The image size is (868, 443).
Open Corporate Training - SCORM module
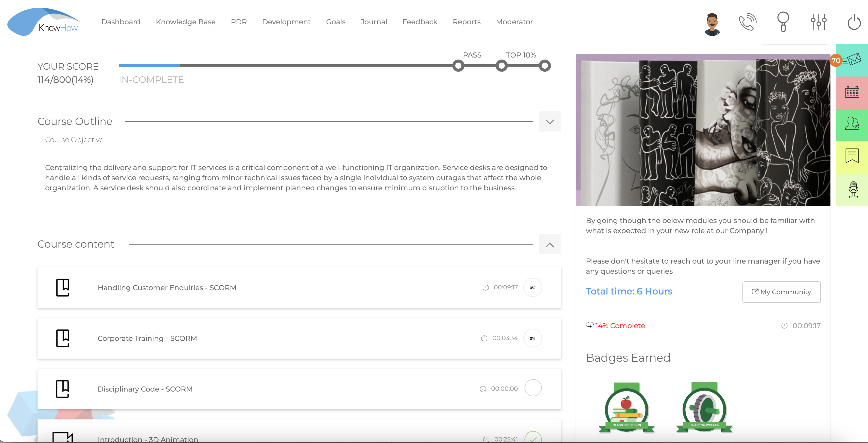tap(299, 338)
